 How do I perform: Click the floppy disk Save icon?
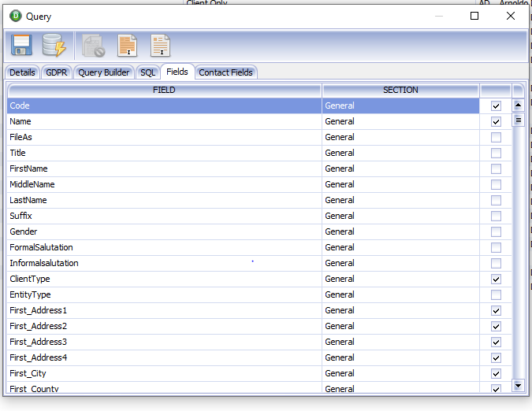(21, 45)
